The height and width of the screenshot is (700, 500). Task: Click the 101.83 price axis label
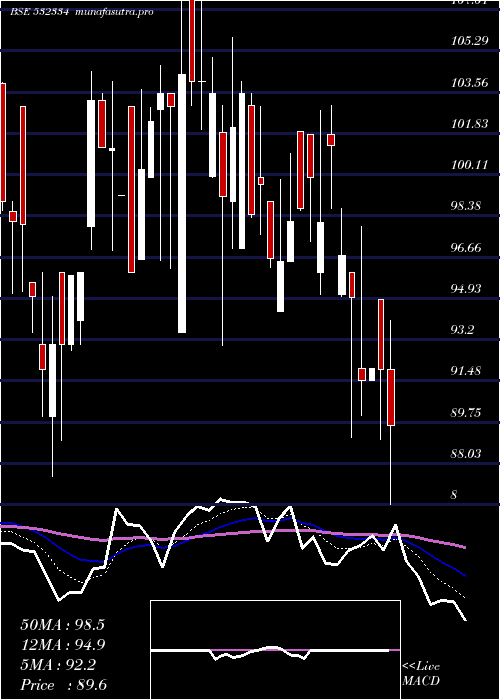click(x=469, y=124)
